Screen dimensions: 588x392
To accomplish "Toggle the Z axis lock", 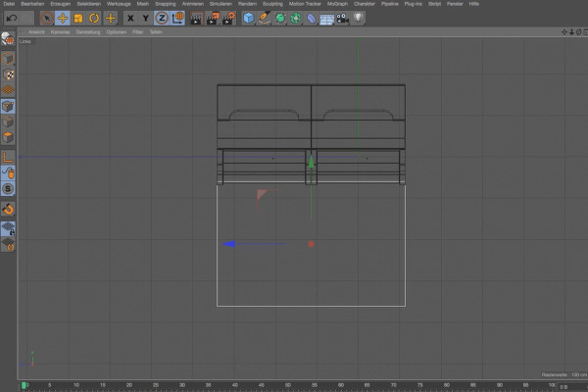I will [x=162, y=18].
